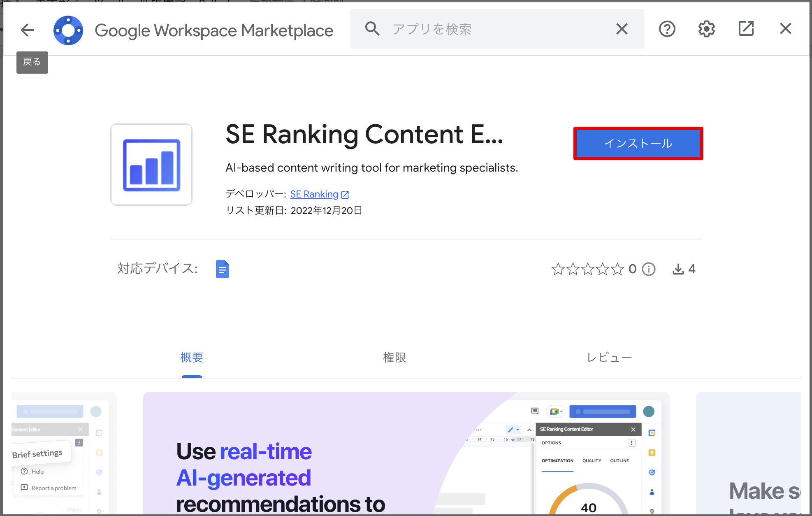Go back with the arrow icon
812x516 pixels.
[27, 30]
